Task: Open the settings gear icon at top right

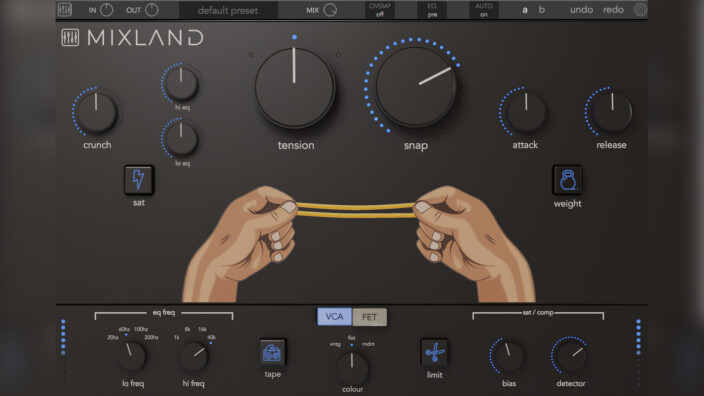Action: tap(640, 9)
